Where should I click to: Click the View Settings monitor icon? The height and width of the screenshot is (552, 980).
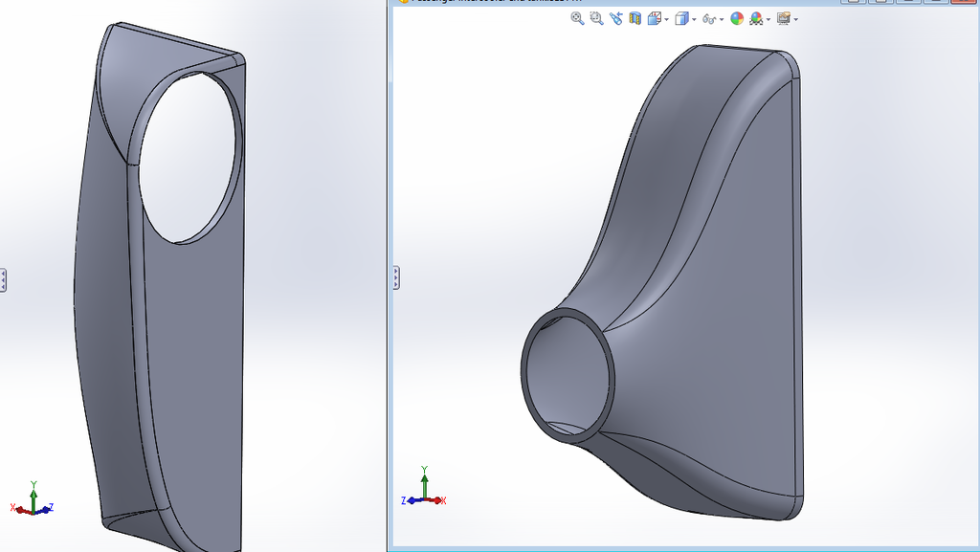(x=784, y=19)
